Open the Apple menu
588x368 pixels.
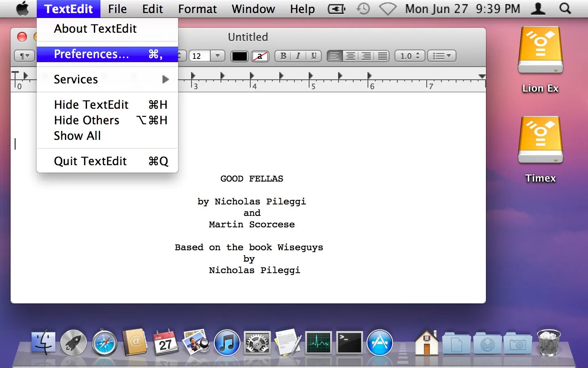click(22, 9)
